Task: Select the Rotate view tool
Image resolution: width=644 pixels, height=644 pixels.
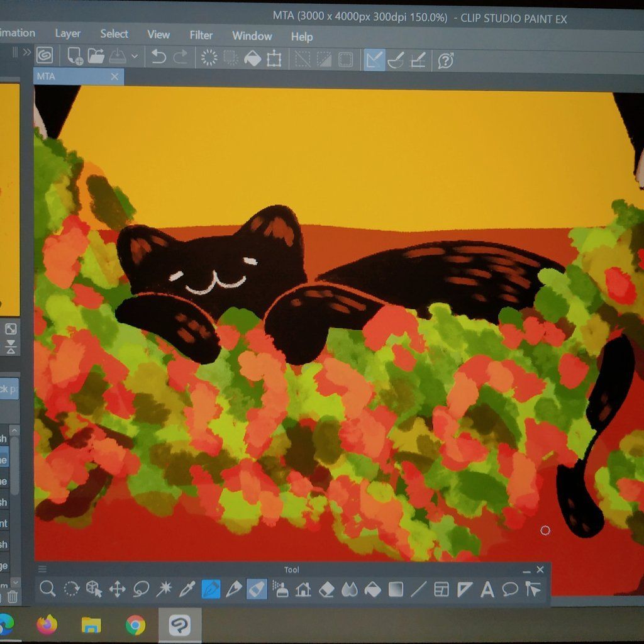Action: tap(72, 589)
